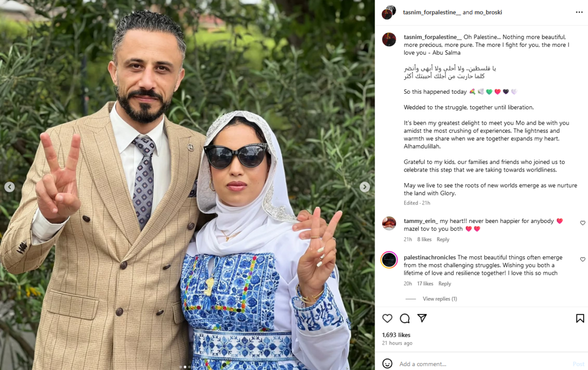This screenshot has height=370, width=588.
Task: Like the palestinachronicles comment
Action: pos(583,259)
